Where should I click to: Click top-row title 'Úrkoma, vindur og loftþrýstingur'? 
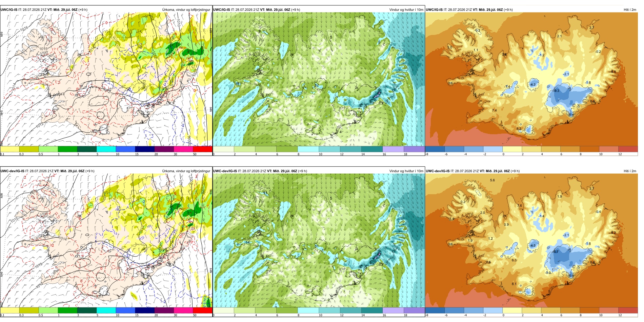tap(186, 10)
